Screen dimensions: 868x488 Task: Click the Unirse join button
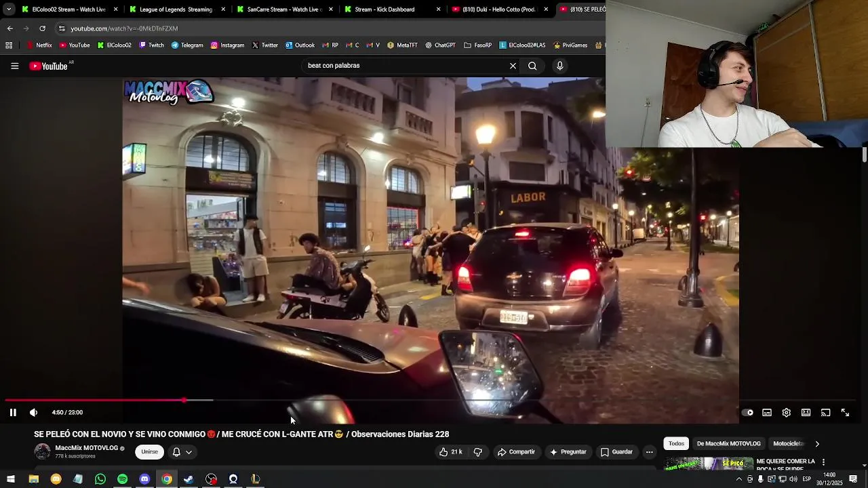pyautogui.click(x=149, y=452)
